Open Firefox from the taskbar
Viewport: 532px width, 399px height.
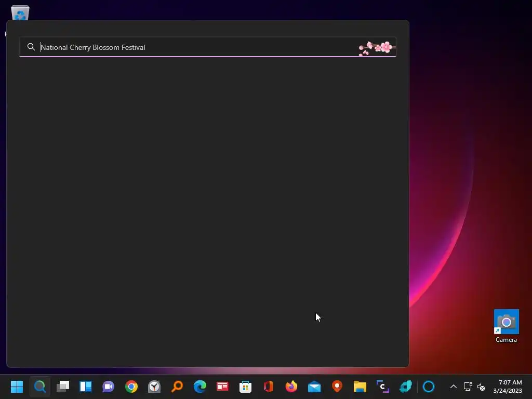291,387
